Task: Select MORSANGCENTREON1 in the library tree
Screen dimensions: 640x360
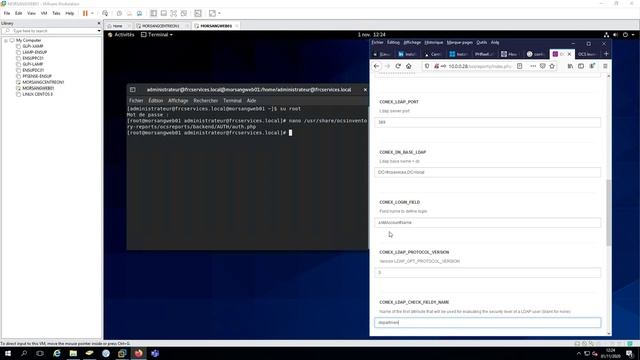Action: click(x=43, y=82)
